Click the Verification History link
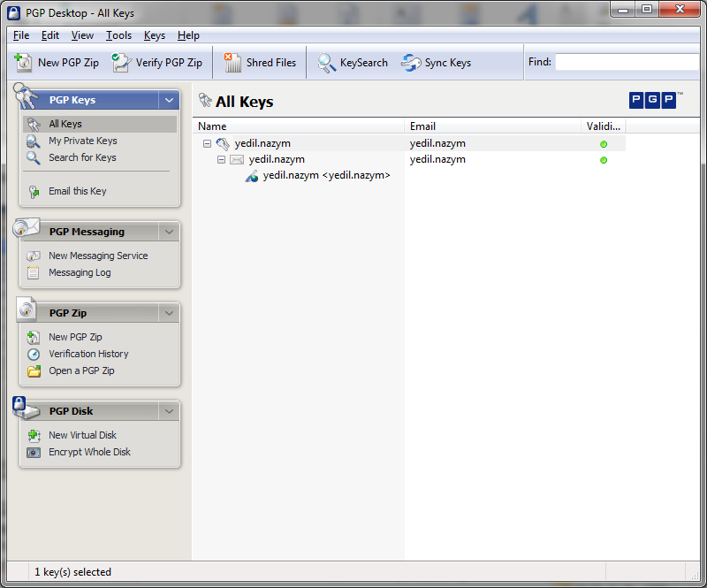Viewport: 707px width, 588px height. 89,354
